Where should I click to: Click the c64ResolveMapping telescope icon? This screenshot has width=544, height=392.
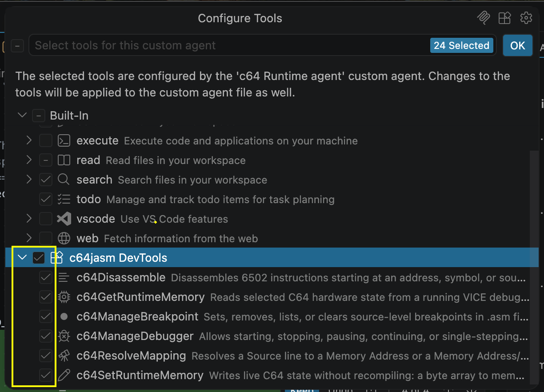click(x=64, y=356)
